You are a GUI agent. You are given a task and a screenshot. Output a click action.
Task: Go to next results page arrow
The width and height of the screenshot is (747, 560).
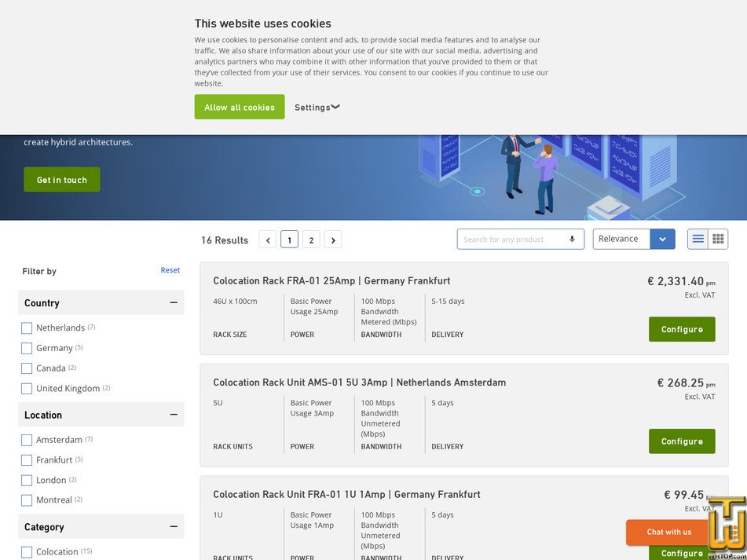click(333, 240)
